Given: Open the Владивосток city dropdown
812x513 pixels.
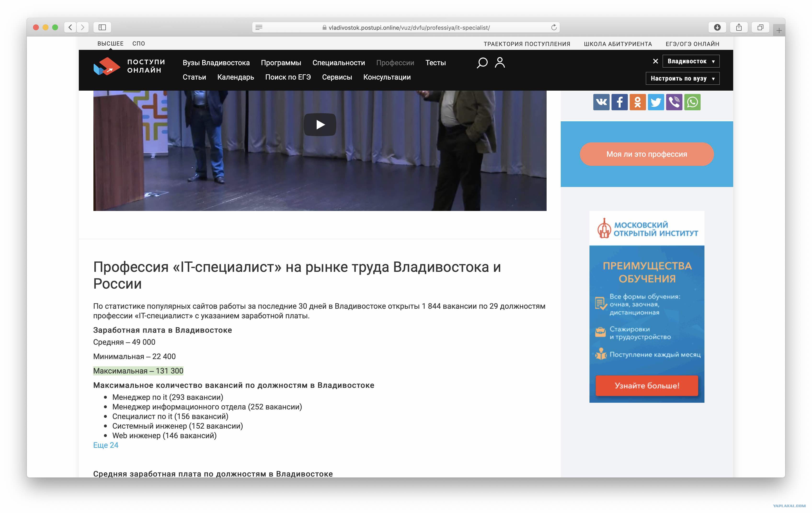Looking at the screenshot, I should (691, 61).
